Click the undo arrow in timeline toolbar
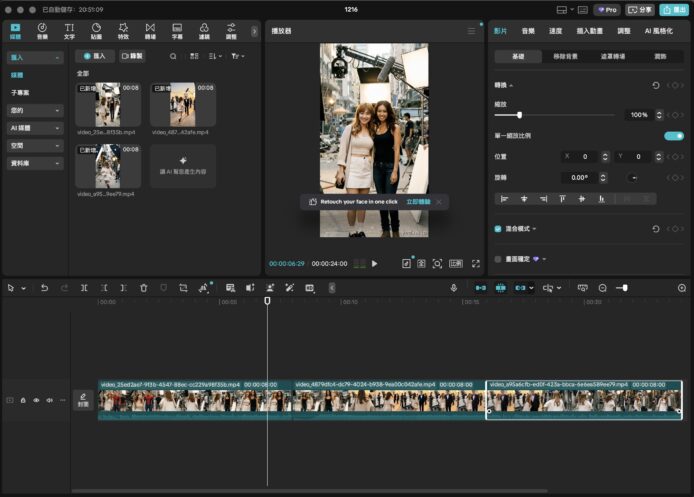 (x=44, y=288)
